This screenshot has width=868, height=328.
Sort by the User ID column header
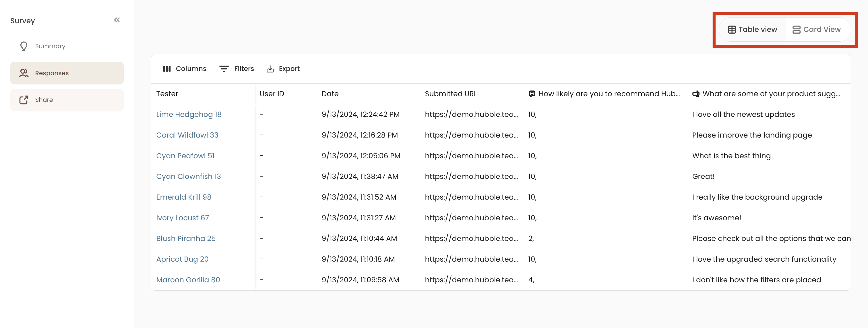tap(286, 94)
